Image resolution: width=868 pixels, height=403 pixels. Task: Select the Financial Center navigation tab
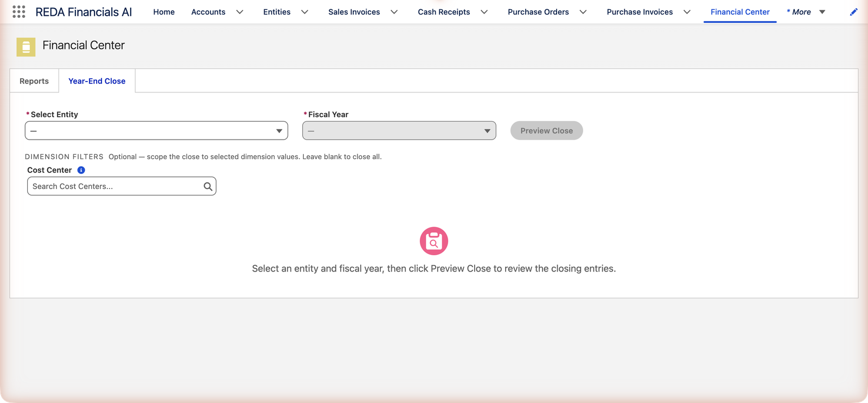pos(740,12)
